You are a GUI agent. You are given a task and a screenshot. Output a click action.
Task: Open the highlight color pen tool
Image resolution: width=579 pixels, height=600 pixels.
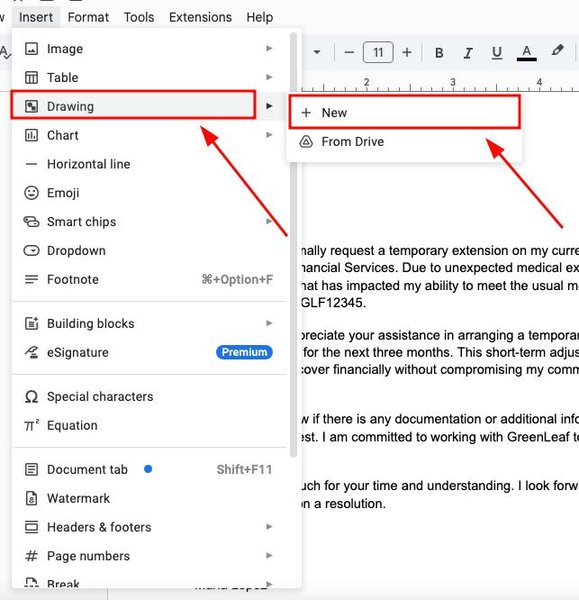tap(557, 51)
